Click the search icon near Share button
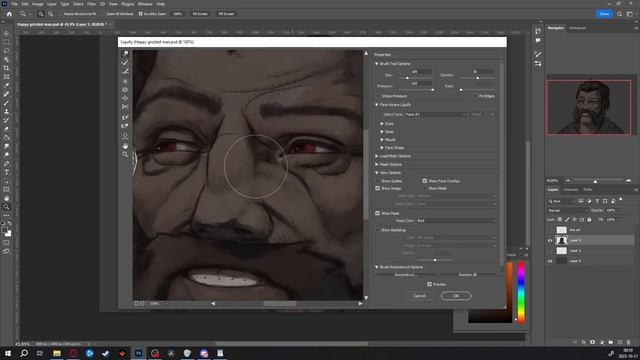The height and width of the screenshot is (360, 640). [x=620, y=14]
